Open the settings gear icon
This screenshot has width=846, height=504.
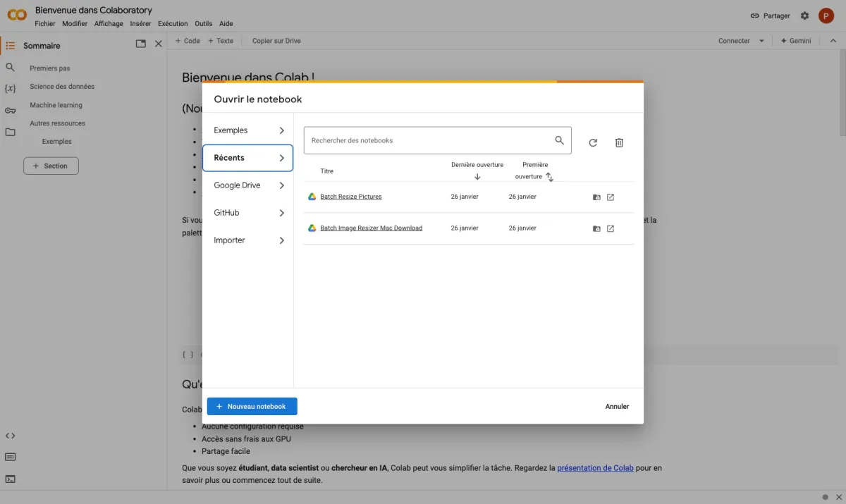(804, 16)
